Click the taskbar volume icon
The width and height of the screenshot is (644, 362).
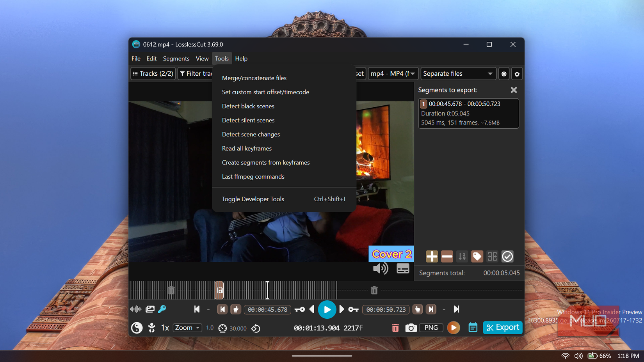pos(578,356)
